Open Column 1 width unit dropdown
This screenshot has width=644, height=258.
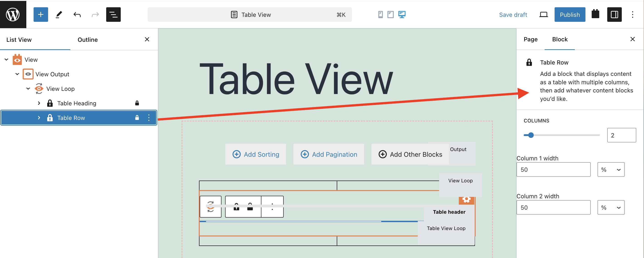click(x=611, y=169)
